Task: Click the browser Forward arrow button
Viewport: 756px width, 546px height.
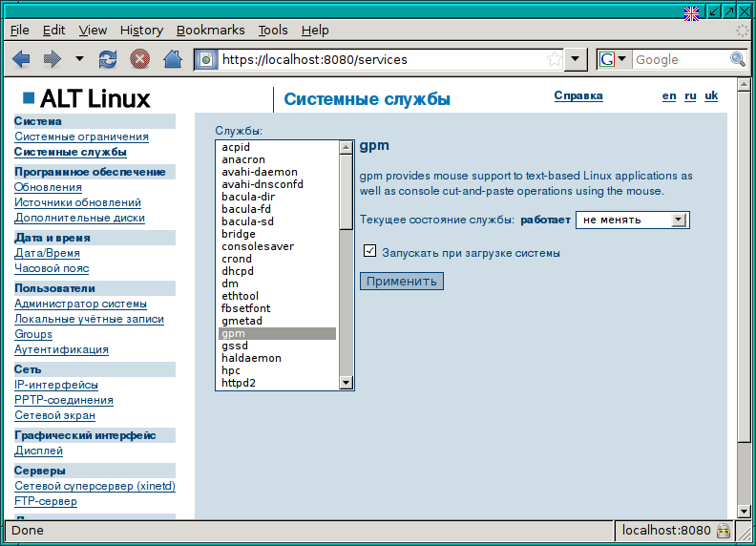Action: [52, 59]
